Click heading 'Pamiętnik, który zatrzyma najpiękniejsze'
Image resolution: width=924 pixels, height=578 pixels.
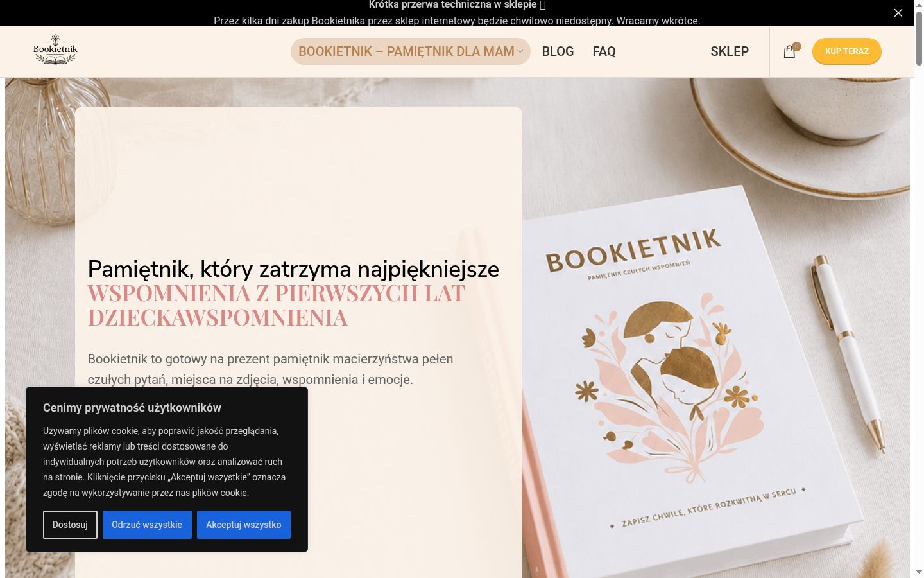pos(293,269)
